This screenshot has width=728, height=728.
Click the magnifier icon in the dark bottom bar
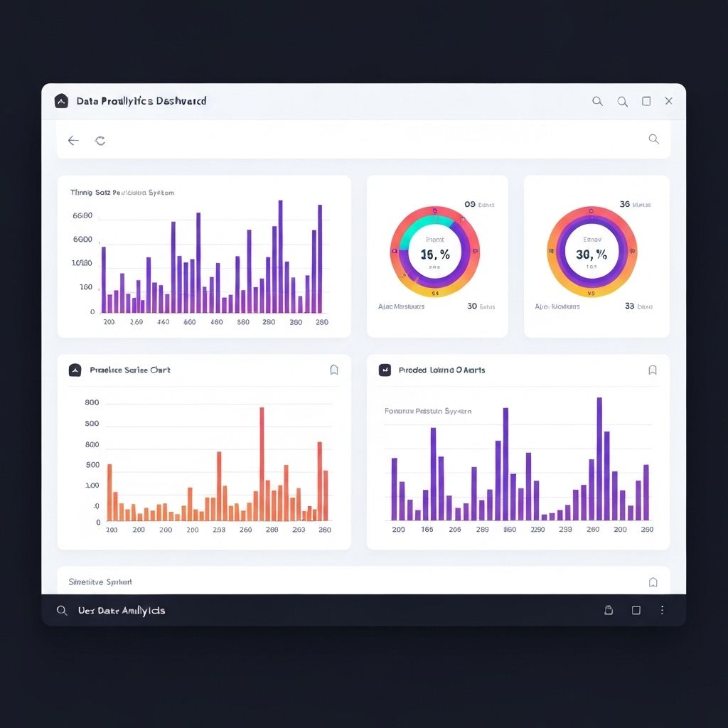pyautogui.click(x=62, y=611)
